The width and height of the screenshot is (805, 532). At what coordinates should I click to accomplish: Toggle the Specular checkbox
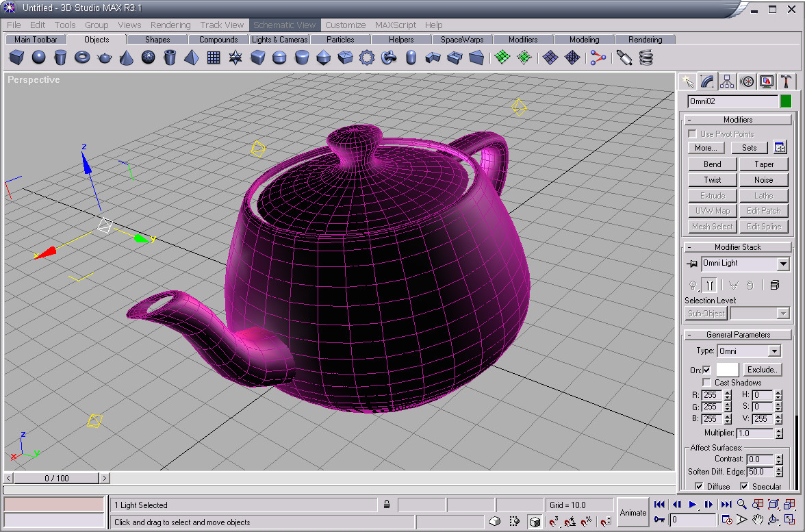[744, 486]
